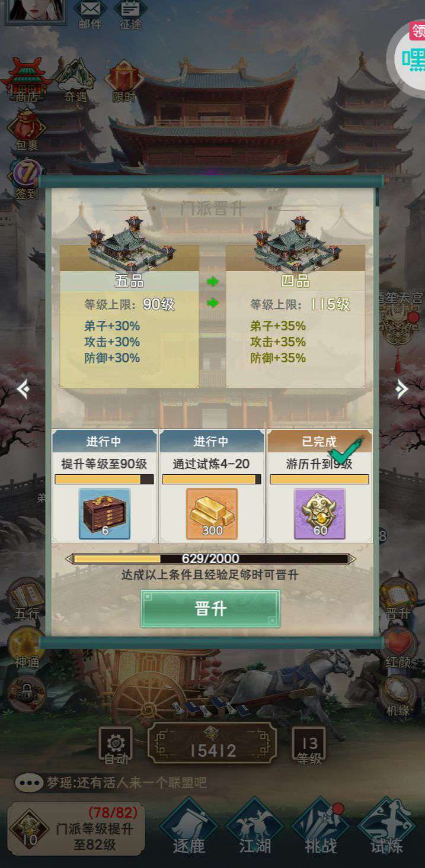Open the 门派等级提升至82级 quest panel

pos(76,829)
